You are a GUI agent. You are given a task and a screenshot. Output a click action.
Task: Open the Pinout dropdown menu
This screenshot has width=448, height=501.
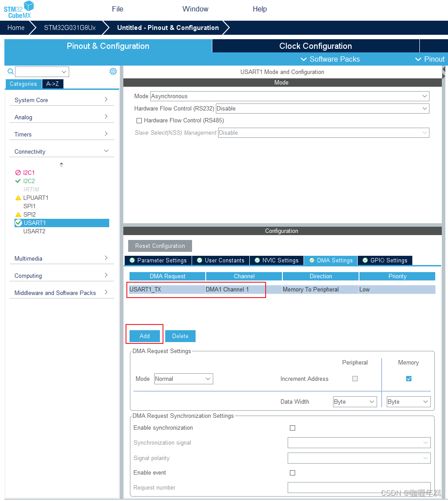(x=430, y=59)
